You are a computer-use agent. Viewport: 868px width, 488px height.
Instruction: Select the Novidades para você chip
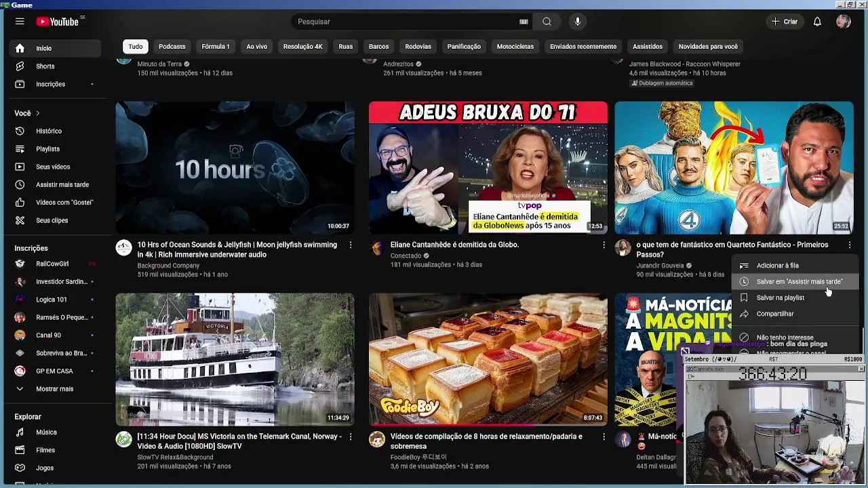click(x=708, y=47)
